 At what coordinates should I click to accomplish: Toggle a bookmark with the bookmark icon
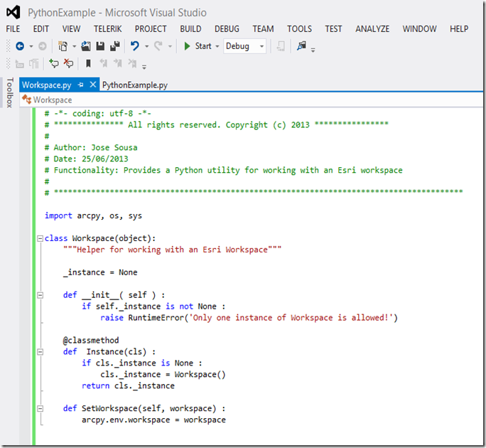(88, 63)
